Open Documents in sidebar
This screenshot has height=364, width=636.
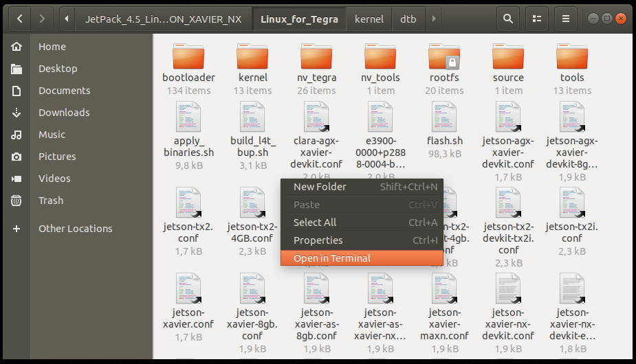coord(64,91)
